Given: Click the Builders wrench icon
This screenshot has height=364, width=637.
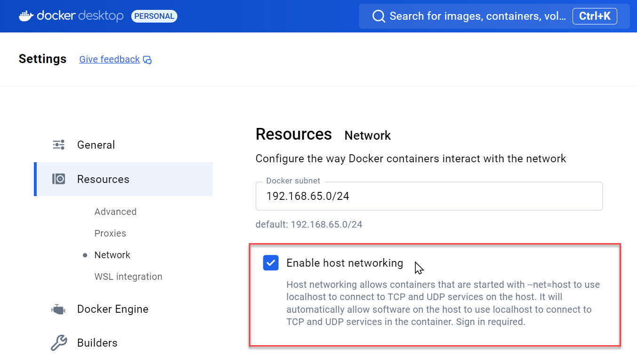Looking at the screenshot, I should (x=59, y=343).
